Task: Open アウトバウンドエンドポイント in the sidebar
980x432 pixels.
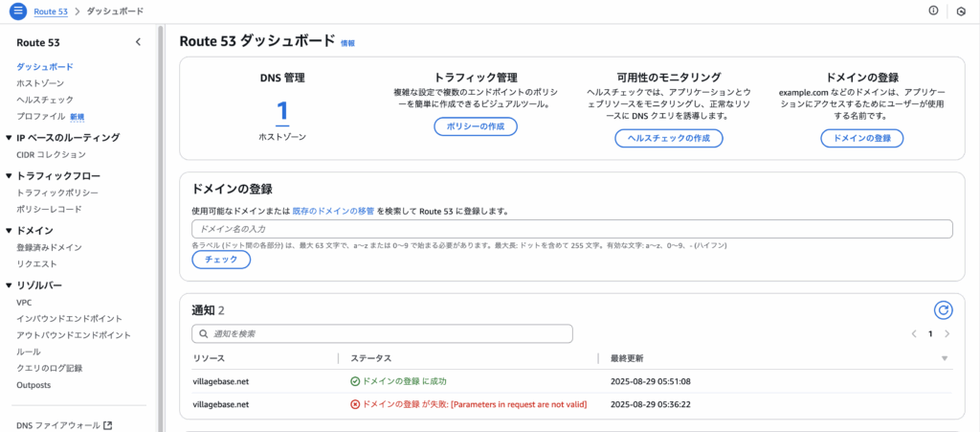Action: point(74,335)
